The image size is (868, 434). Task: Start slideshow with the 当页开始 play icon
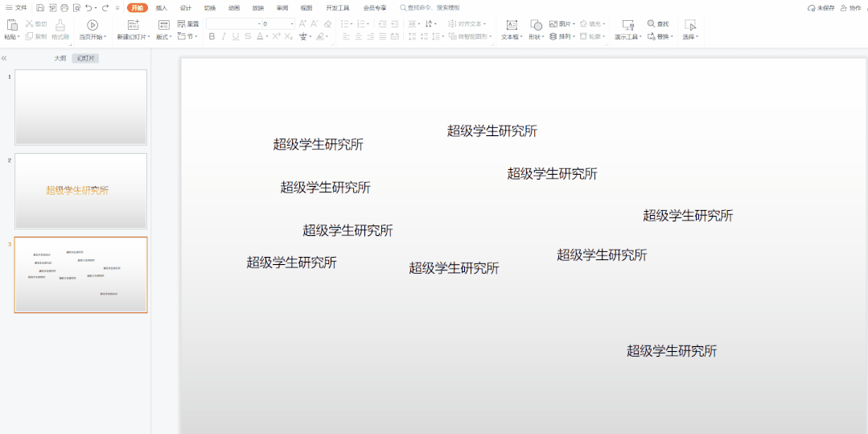[x=93, y=25]
